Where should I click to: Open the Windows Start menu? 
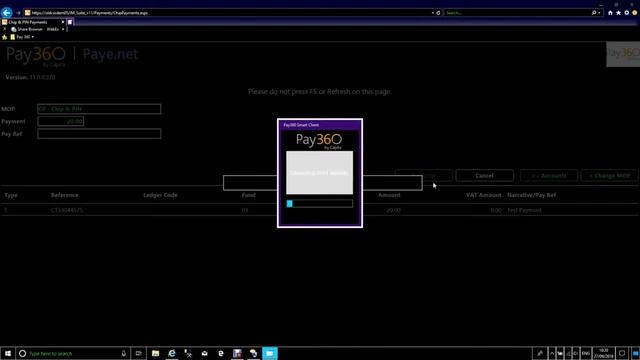(x=7, y=353)
